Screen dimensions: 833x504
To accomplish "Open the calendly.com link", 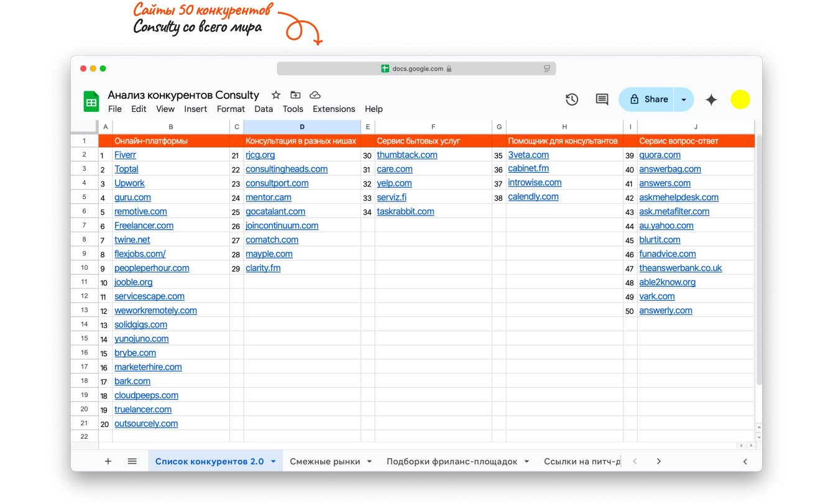I will (533, 197).
